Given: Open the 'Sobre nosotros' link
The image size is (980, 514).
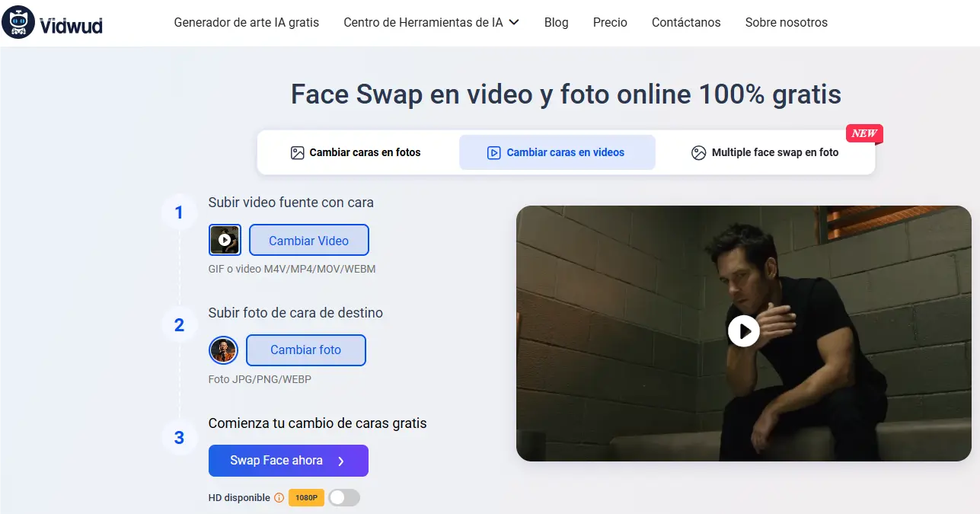Looking at the screenshot, I should 786,22.
